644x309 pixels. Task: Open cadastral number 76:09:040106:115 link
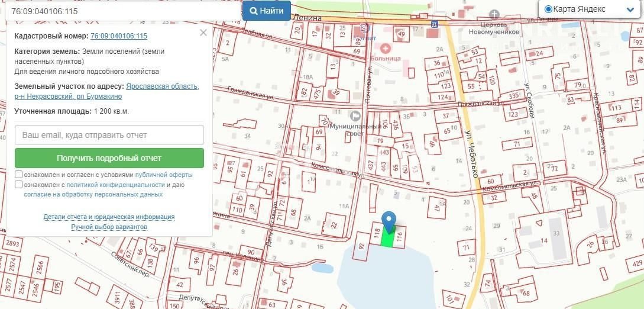(119, 36)
